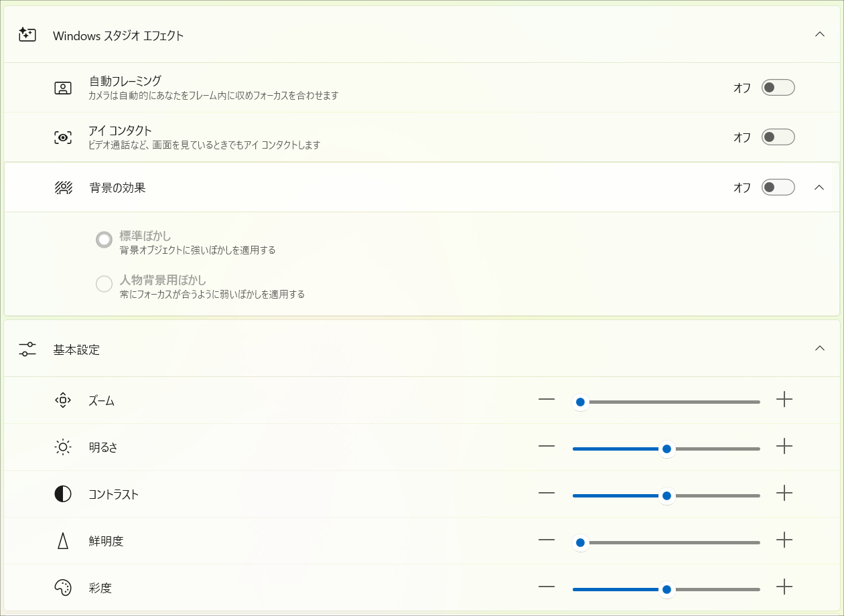Click the 明るさ sun icon
The image size is (844, 616).
coord(63,447)
